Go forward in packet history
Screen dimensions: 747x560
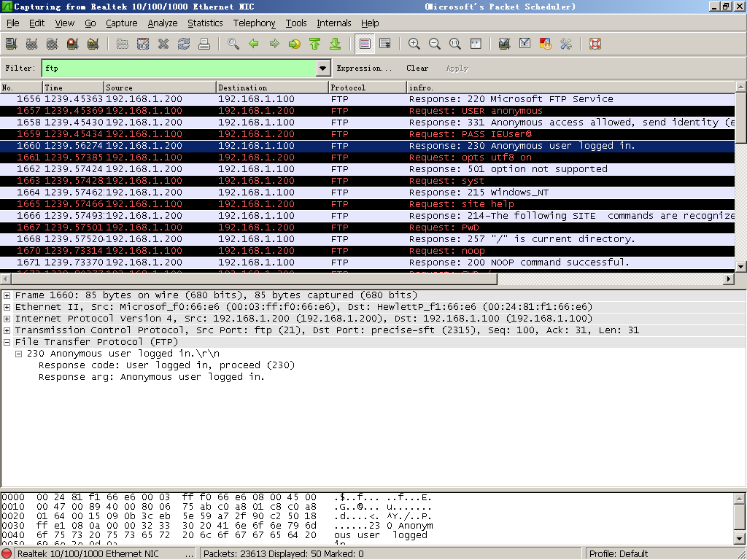pyautogui.click(x=274, y=44)
